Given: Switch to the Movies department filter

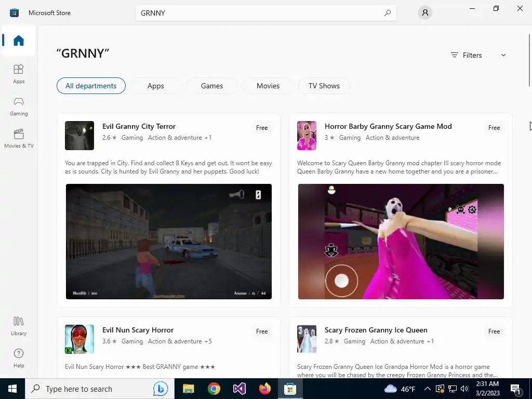Looking at the screenshot, I should [x=268, y=86].
